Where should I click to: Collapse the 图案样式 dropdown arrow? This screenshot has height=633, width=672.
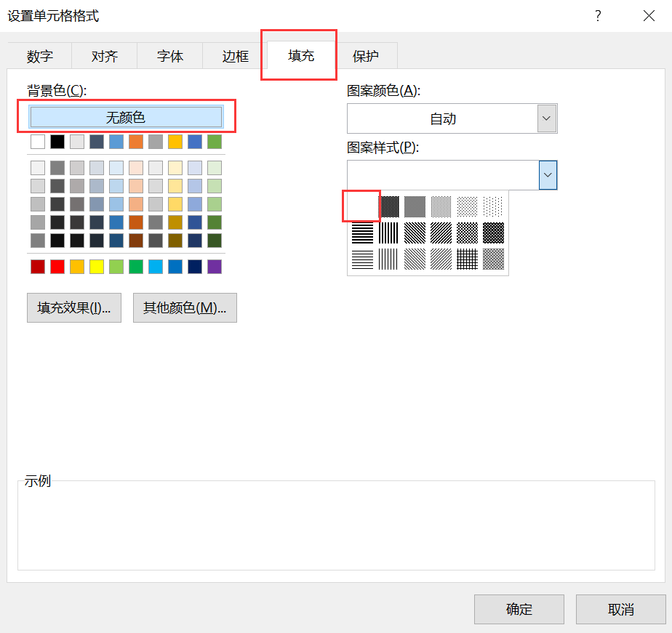pos(548,174)
